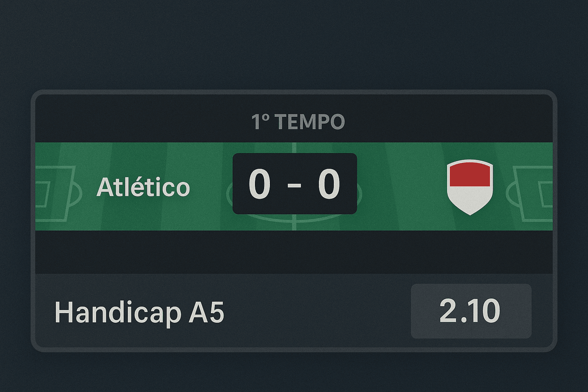This screenshot has width=588, height=392.
Task: Click the white bottom tip of shield
Action: coord(470,209)
